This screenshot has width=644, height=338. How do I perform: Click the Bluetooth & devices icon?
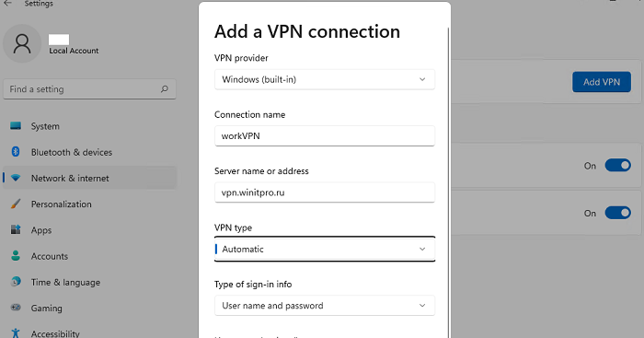(x=16, y=152)
